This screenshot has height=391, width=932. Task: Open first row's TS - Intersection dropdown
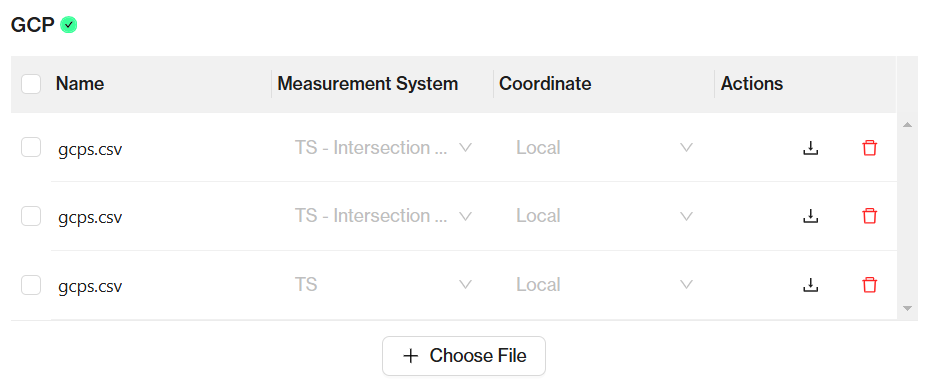point(382,148)
